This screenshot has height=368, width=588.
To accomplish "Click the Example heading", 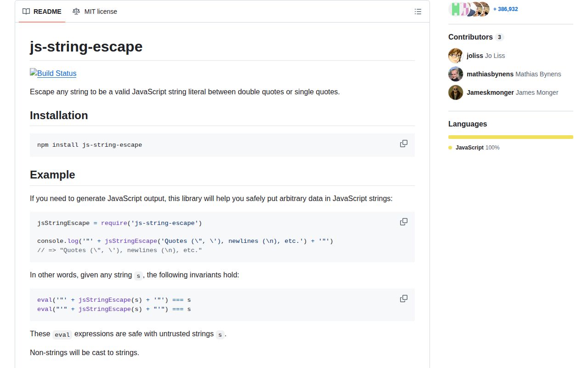I will pos(52,175).
